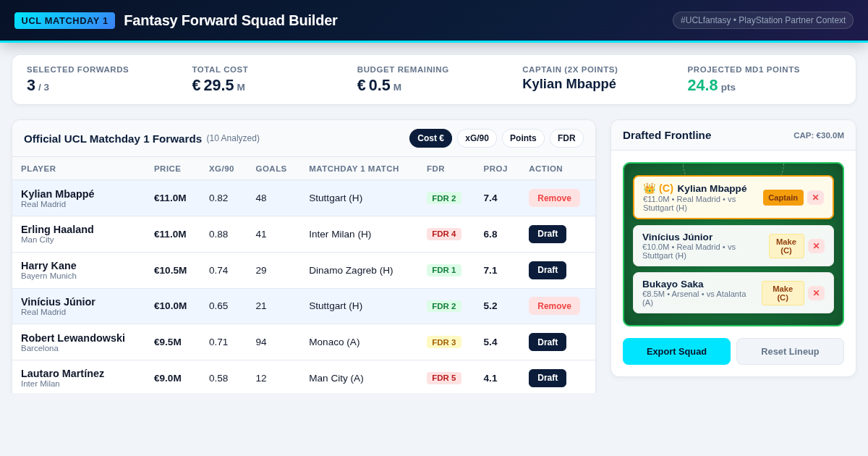Make Vinícius Júnior the captain
This screenshot has height=456, width=868.
tap(786, 246)
